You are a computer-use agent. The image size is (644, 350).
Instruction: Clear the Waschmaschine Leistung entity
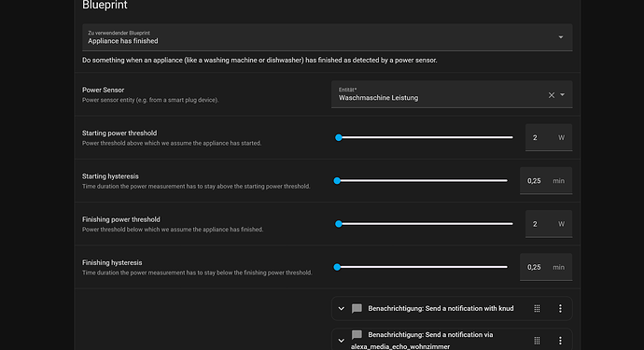552,95
